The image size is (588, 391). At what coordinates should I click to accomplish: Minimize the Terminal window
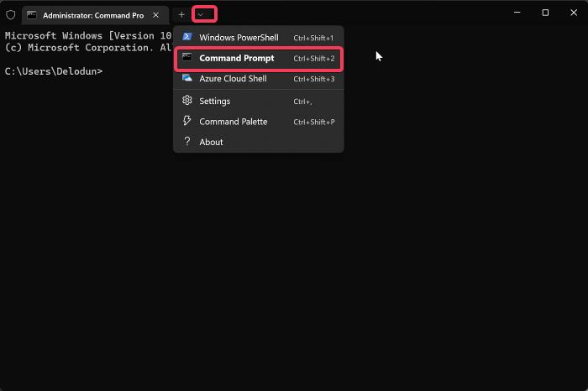517,13
